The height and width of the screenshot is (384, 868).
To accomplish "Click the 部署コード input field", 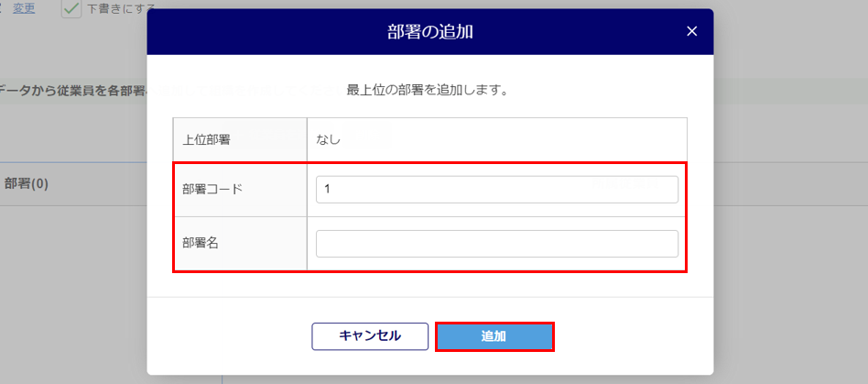I will coord(496,190).
